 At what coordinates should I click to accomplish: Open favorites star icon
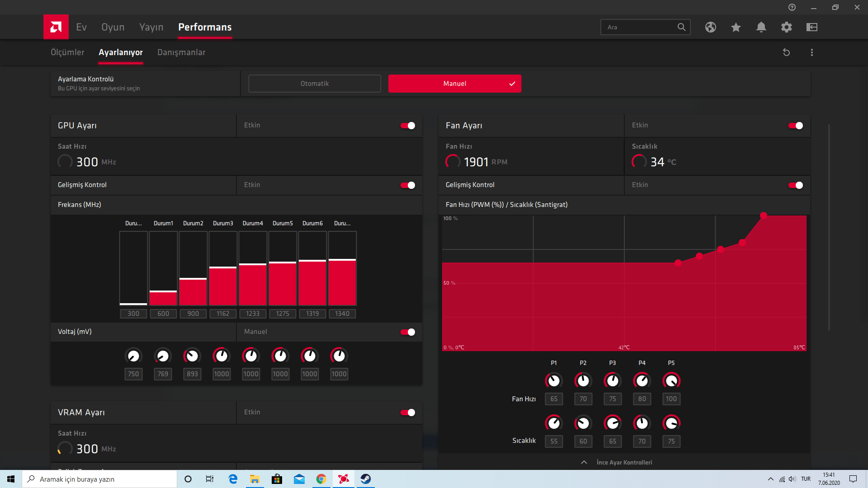736,27
